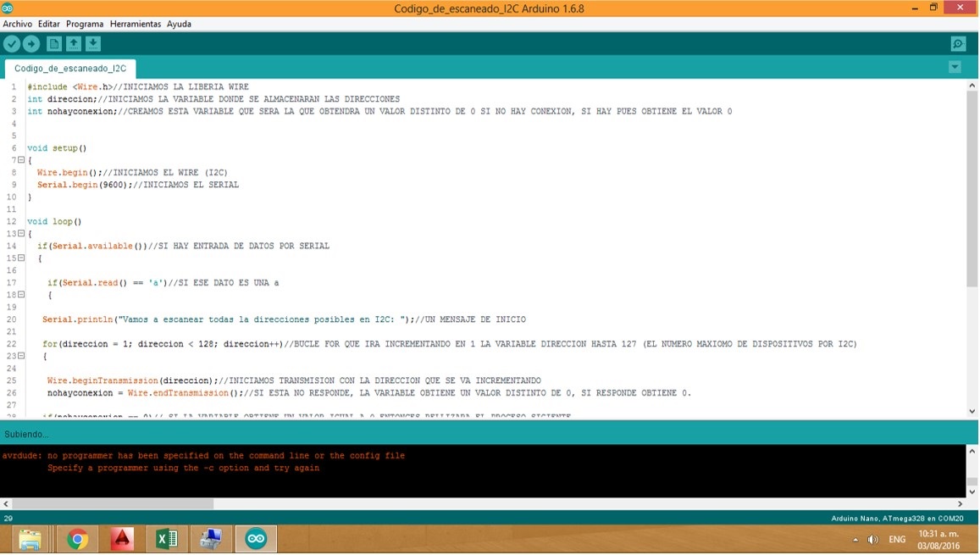This screenshot has height=555, width=980.
Task: Collapse the loop function fold at line 13
Action: click(21, 233)
